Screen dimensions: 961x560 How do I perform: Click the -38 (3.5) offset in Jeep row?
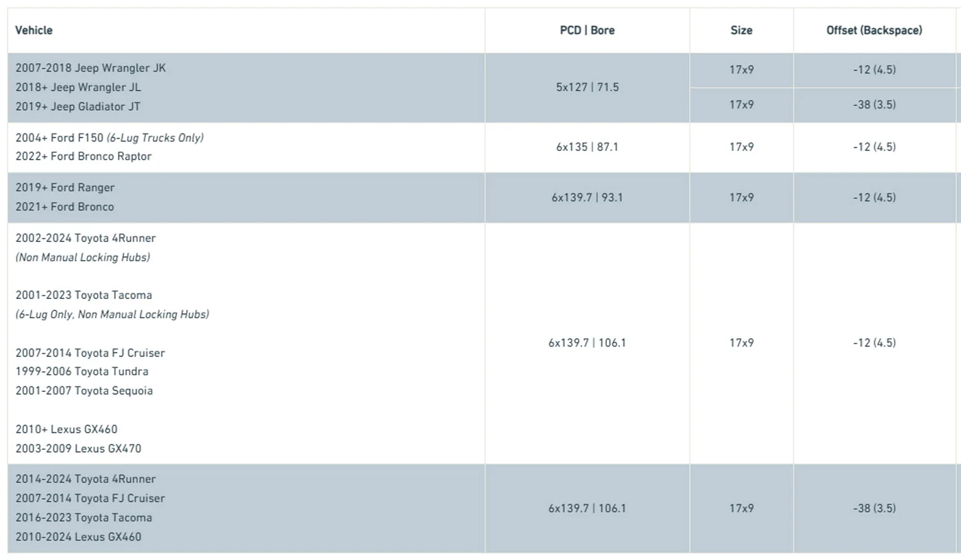point(874,105)
